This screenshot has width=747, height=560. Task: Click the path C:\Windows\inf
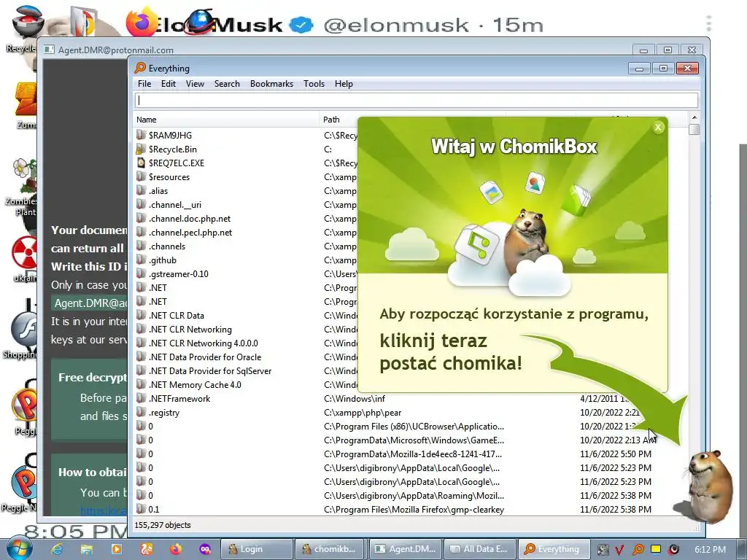355,399
